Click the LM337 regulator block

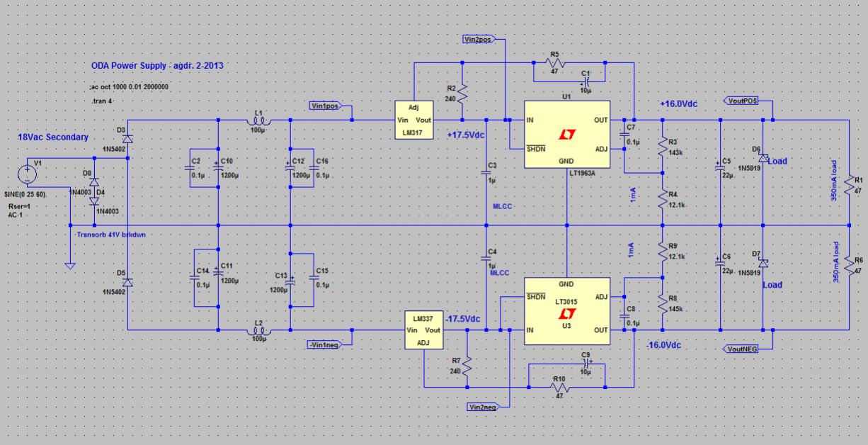[423, 330]
